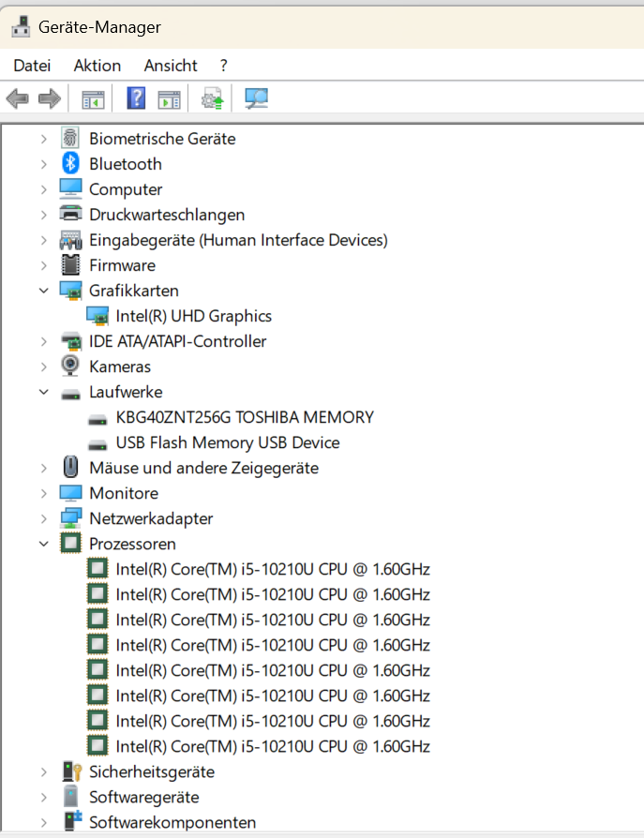Image resolution: width=644 pixels, height=838 pixels.
Task: Click the IDE ATA/ATAPI-Controller icon
Action: (x=70, y=341)
